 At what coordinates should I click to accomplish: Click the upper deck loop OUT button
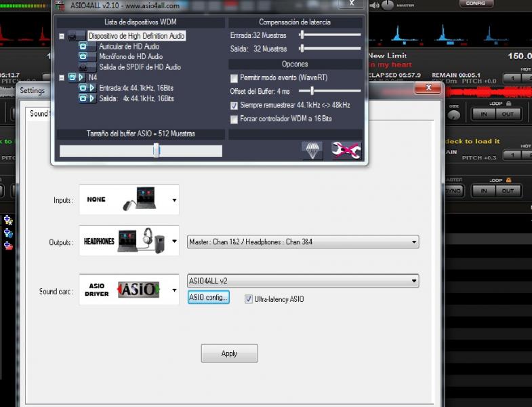coord(508,114)
